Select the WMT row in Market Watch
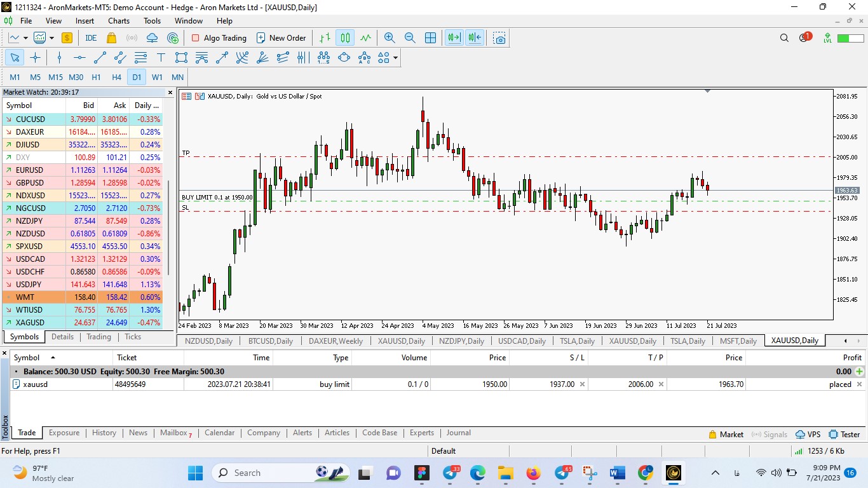Screen dimensions: 868x488 click(x=83, y=297)
